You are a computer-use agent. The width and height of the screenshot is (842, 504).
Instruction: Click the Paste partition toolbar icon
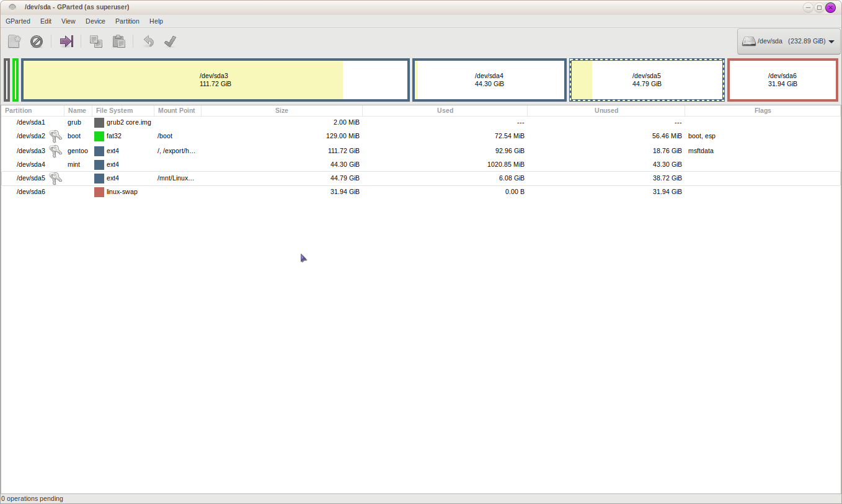click(x=119, y=42)
